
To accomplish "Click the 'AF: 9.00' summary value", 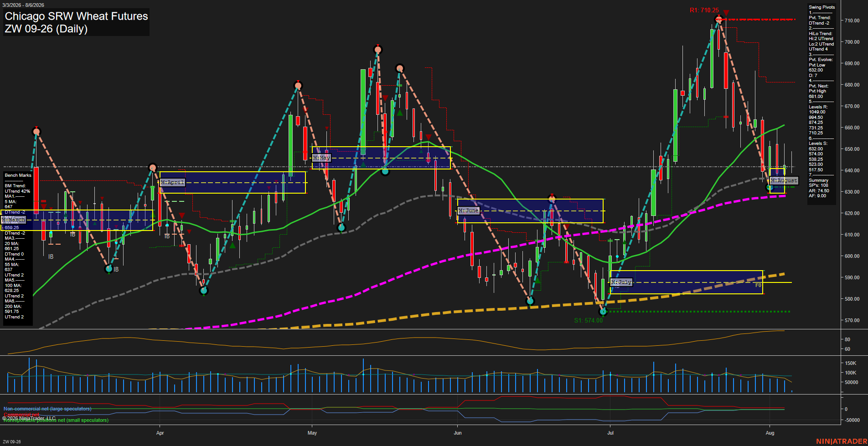I will pyautogui.click(x=817, y=196).
